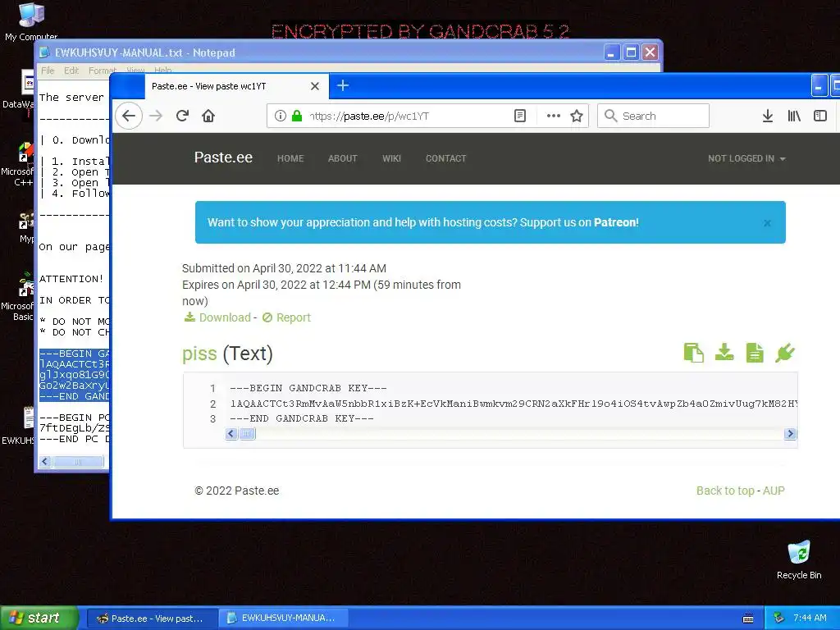Open ABOUT in Paste.ee navigation
840x630 pixels.
(x=342, y=158)
